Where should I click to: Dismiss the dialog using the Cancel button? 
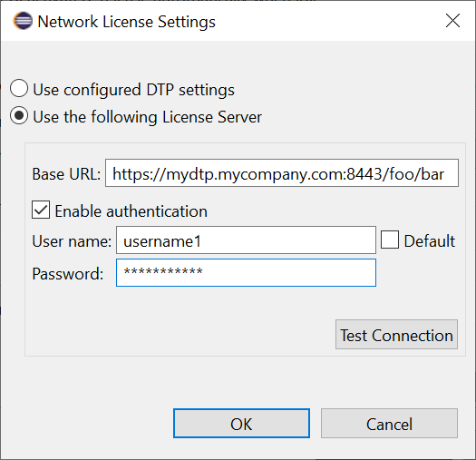(389, 423)
